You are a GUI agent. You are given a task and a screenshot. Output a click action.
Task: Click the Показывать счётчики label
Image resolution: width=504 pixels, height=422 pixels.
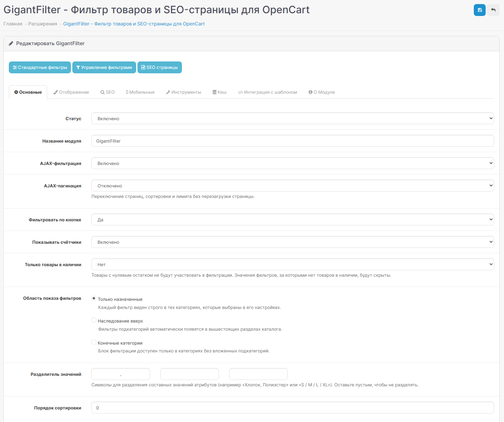pyautogui.click(x=57, y=242)
